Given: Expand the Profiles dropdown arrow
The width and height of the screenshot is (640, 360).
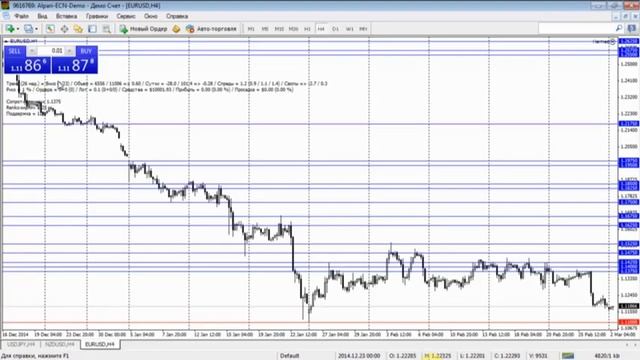Looking at the screenshot, I should (36, 29).
